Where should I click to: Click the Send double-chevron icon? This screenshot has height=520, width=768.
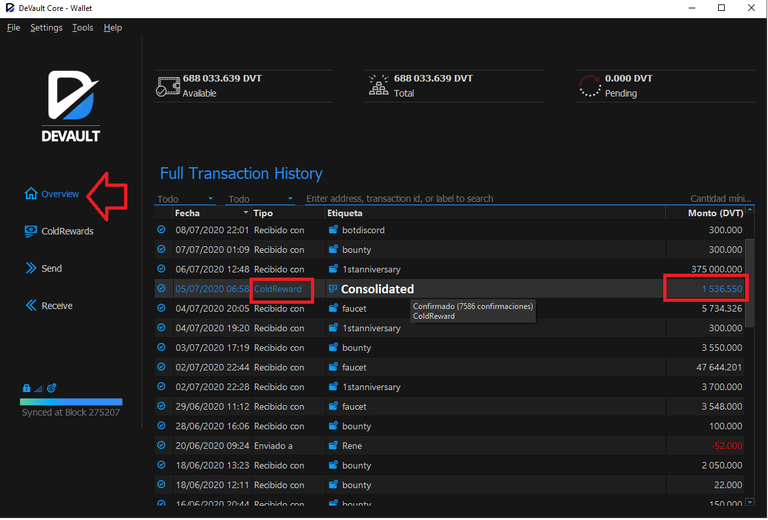pyautogui.click(x=31, y=268)
